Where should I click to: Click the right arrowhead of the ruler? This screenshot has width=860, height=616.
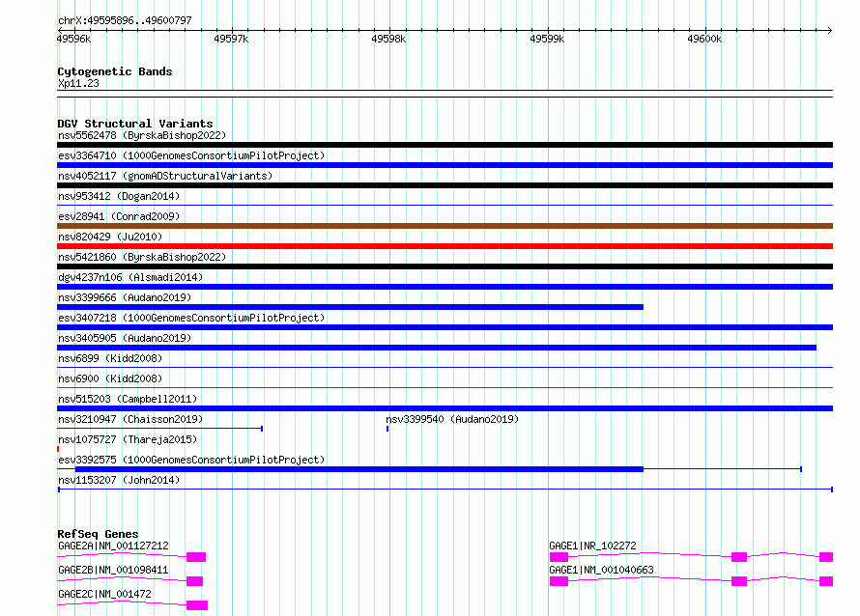830,30
